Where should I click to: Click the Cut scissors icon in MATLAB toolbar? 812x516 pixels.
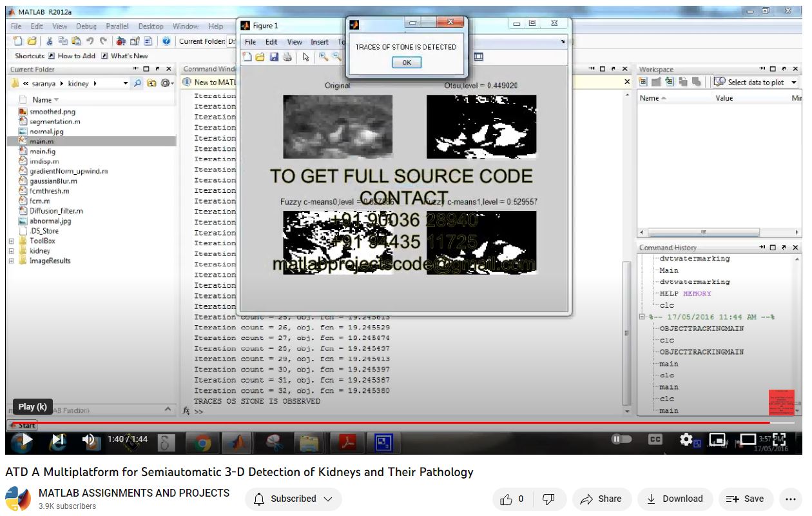[49, 41]
